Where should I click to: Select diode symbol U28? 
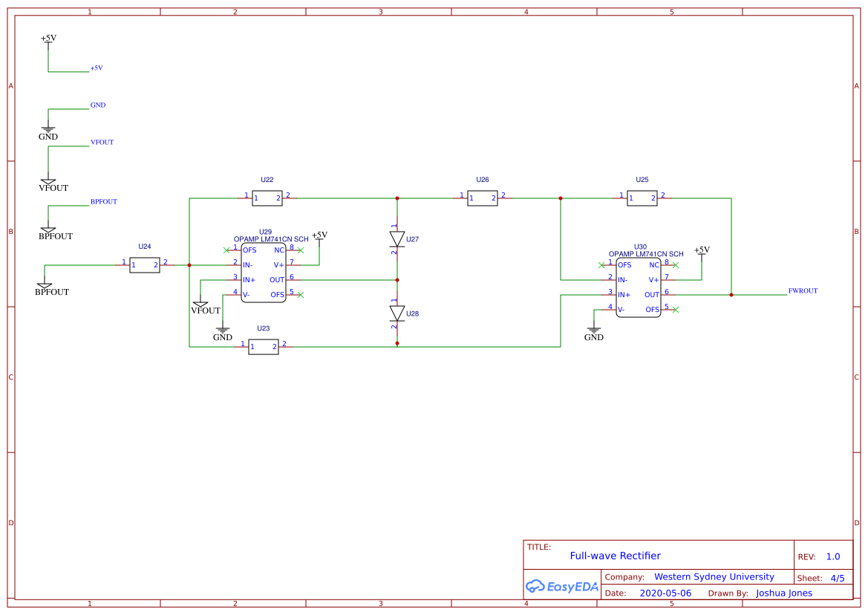pyautogui.click(x=397, y=313)
